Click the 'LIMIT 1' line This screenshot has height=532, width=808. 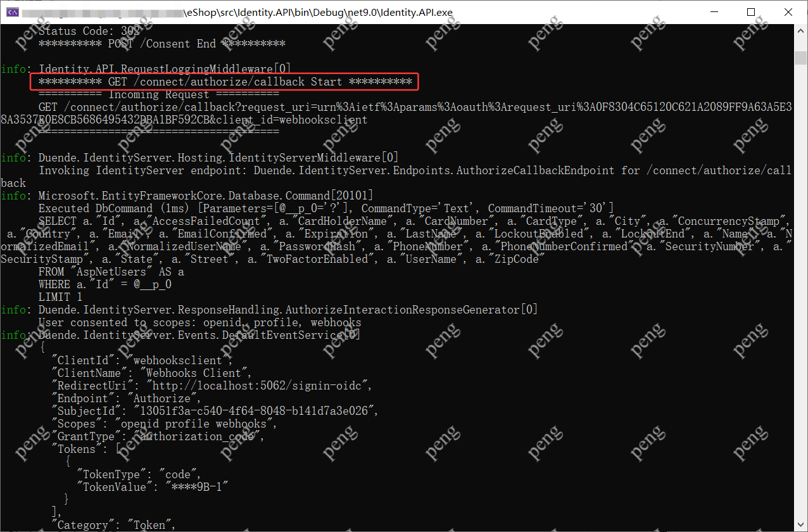click(61, 297)
